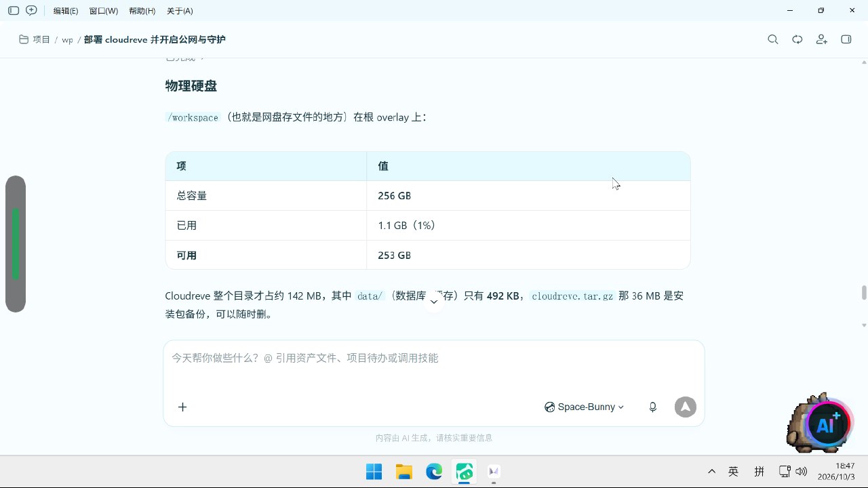Open the 窗口(W) menu
The width and height of the screenshot is (868, 488).
tap(104, 11)
